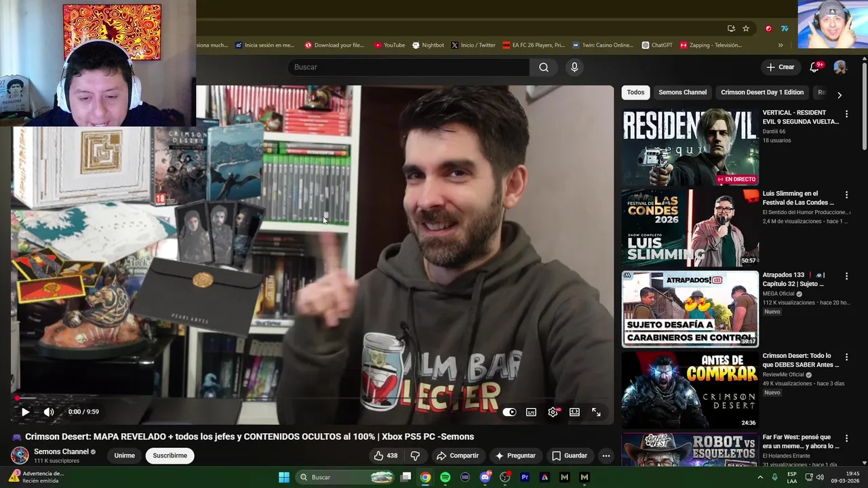The height and width of the screenshot is (488, 868).
Task: Open the video settings gear
Action: (553, 412)
